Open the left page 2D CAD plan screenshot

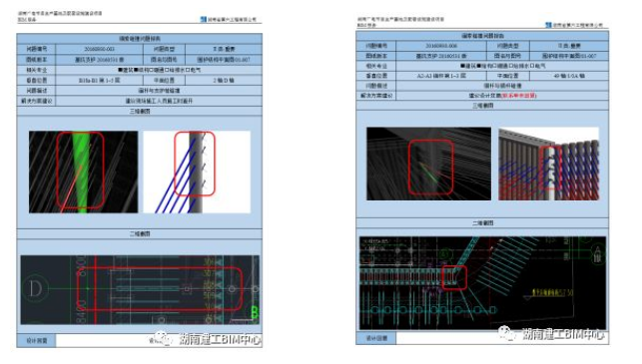[140, 289]
